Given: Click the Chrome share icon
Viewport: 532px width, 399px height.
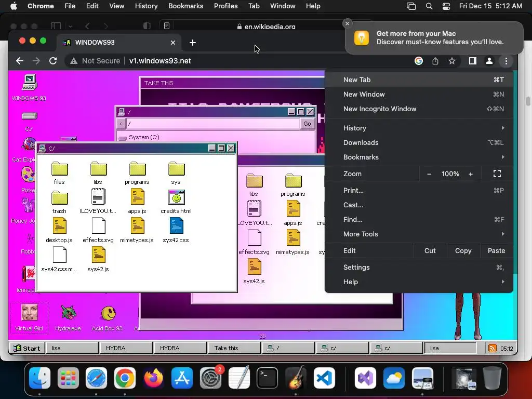Looking at the screenshot, I should coord(435,61).
